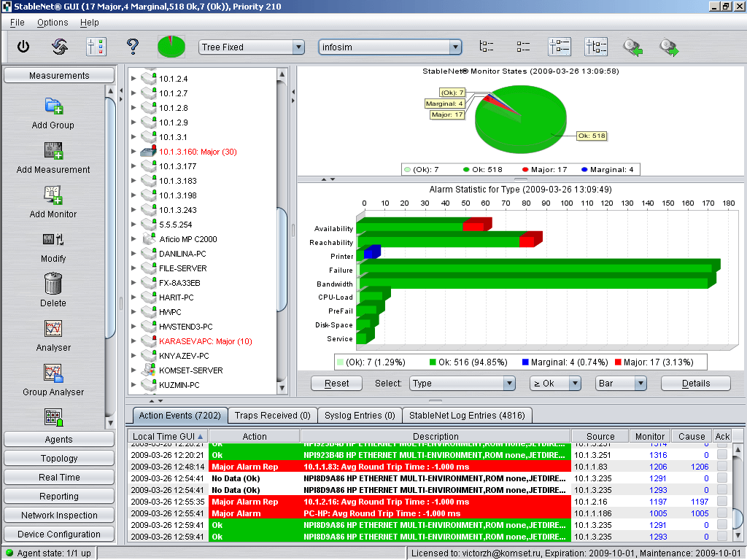
Task: Open the settings sliders toolbar icon
Action: tap(96, 47)
